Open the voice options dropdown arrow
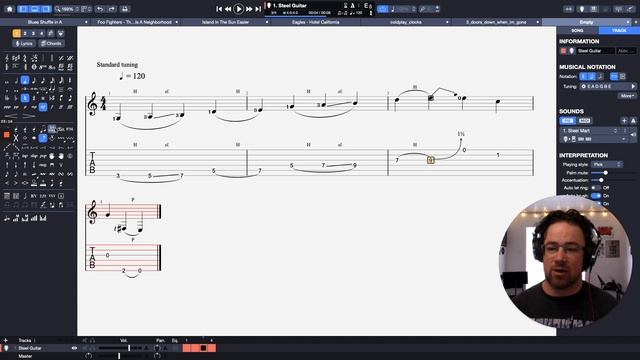This screenshot has width=640, height=360. [x=61, y=33]
